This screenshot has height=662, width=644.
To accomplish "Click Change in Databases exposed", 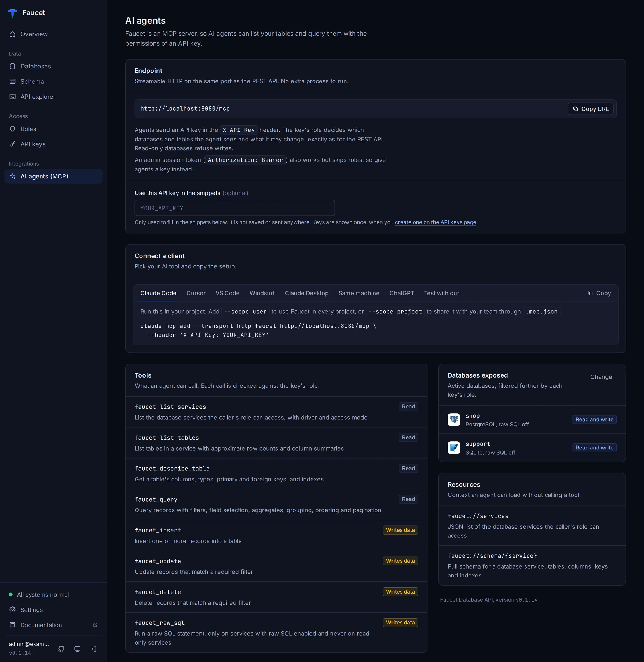I will tap(601, 377).
